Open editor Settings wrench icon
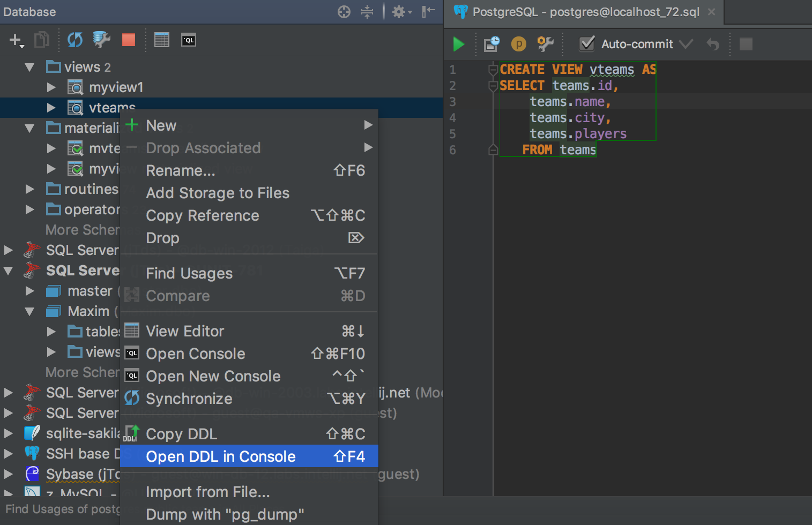812x525 pixels. coord(545,44)
